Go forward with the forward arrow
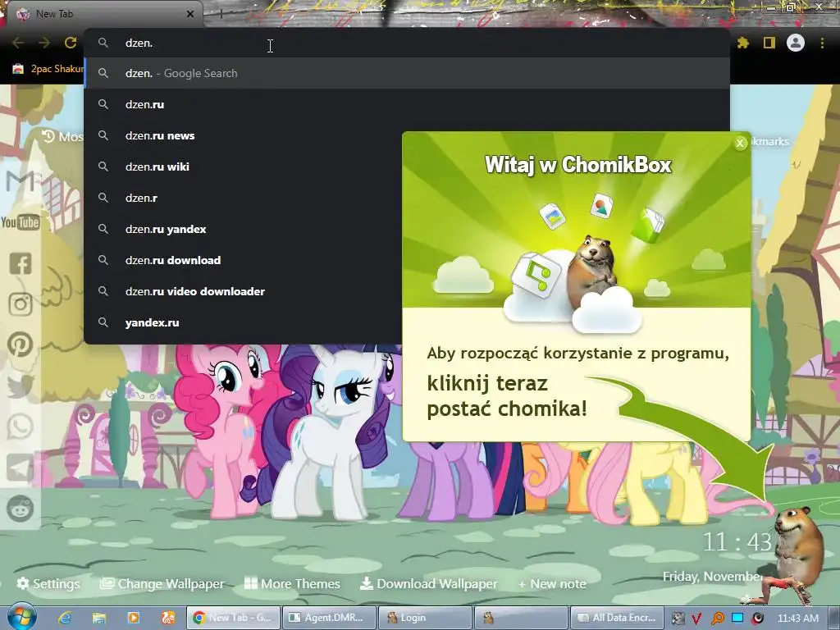The height and width of the screenshot is (630, 840). click(44, 43)
